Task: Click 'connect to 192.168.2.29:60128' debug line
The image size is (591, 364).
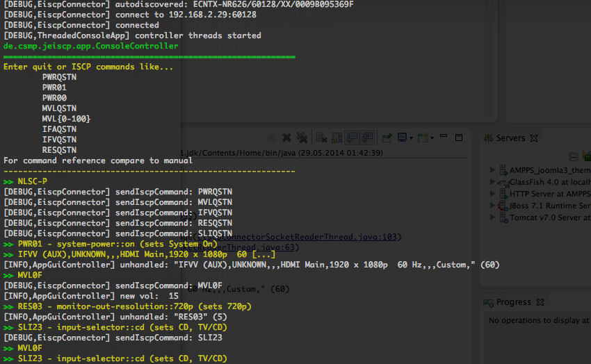Action: 130,15
